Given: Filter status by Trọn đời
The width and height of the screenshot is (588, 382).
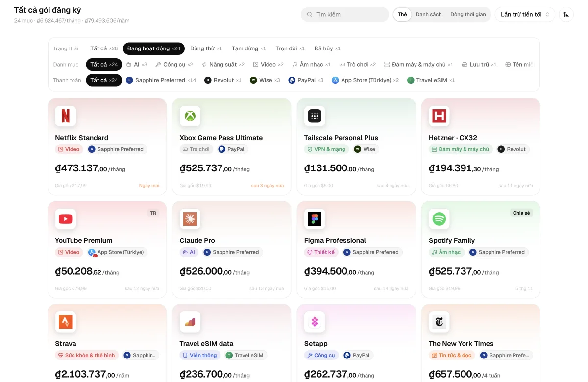Looking at the screenshot, I should coord(290,48).
